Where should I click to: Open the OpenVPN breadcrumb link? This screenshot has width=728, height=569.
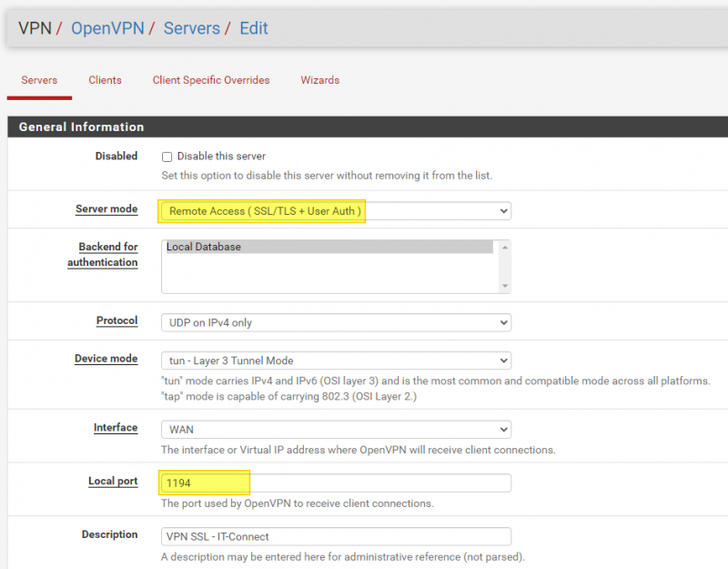point(107,28)
